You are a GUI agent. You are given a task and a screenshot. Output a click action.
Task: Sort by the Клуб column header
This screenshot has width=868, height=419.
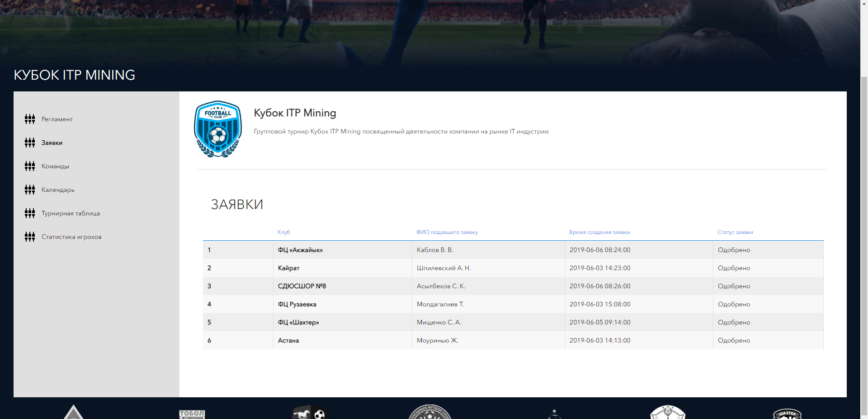point(284,232)
